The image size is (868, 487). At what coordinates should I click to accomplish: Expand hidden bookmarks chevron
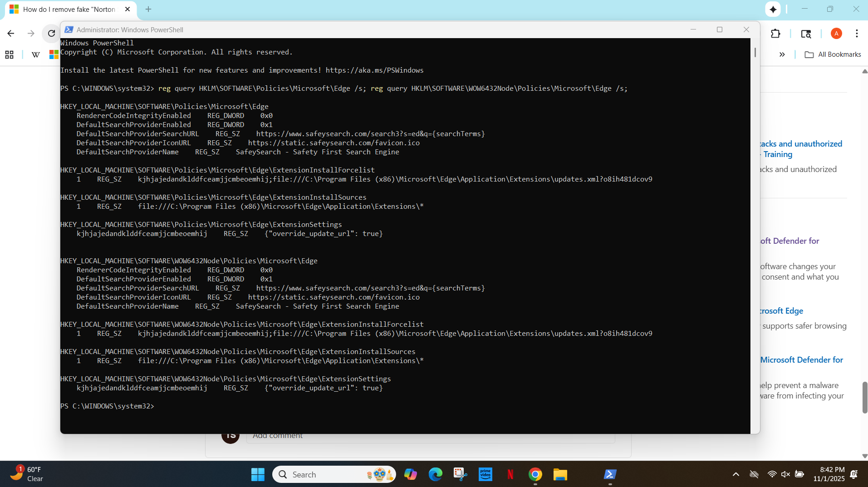pos(782,54)
